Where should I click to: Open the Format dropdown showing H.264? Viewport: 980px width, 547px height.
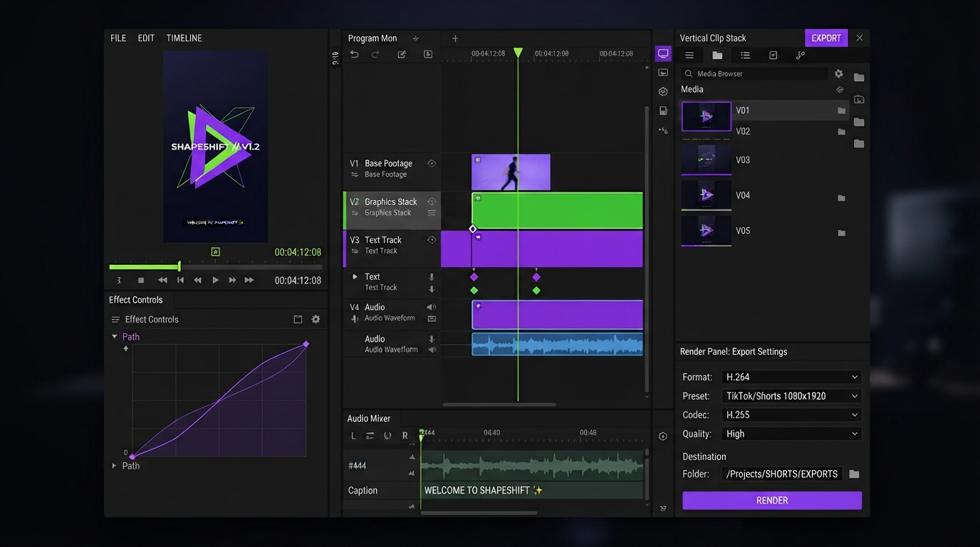[792, 377]
